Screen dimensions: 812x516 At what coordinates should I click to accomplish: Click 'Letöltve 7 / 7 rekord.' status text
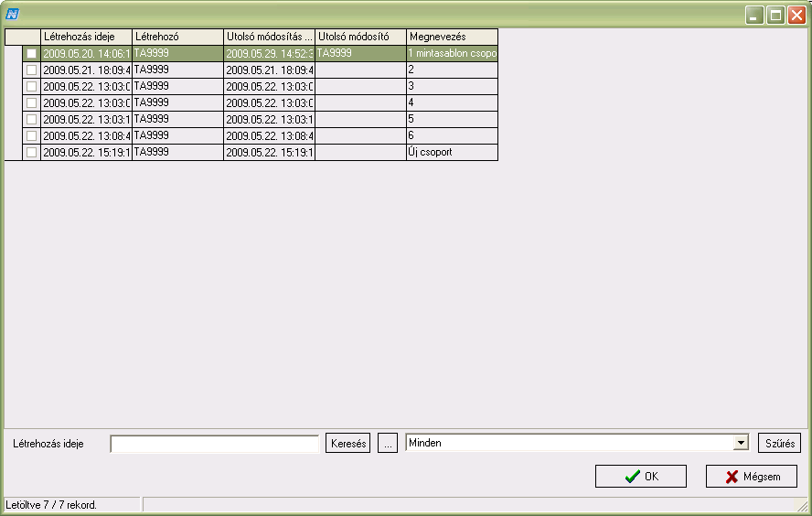tap(51, 505)
